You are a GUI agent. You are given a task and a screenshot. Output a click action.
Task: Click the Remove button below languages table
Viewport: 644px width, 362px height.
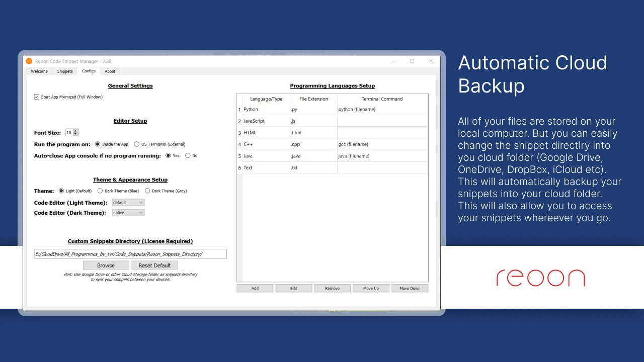click(x=332, y=289)
